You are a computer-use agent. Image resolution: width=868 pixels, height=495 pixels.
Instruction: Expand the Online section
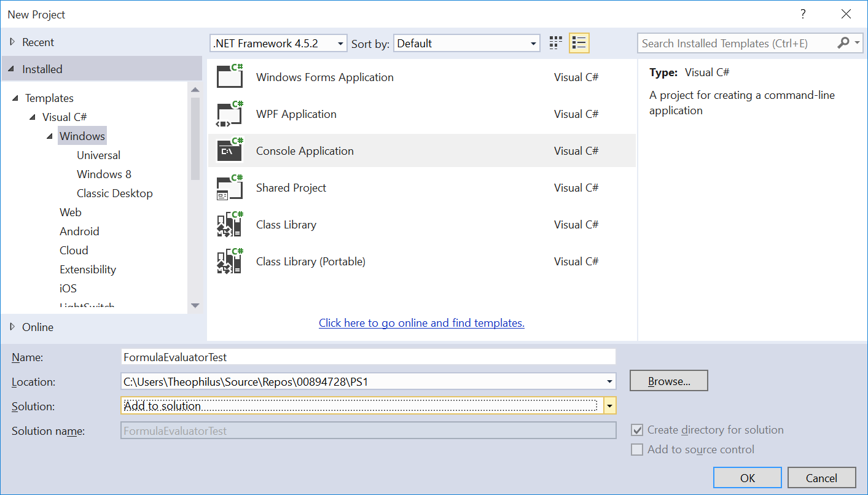tap(12, 327)
